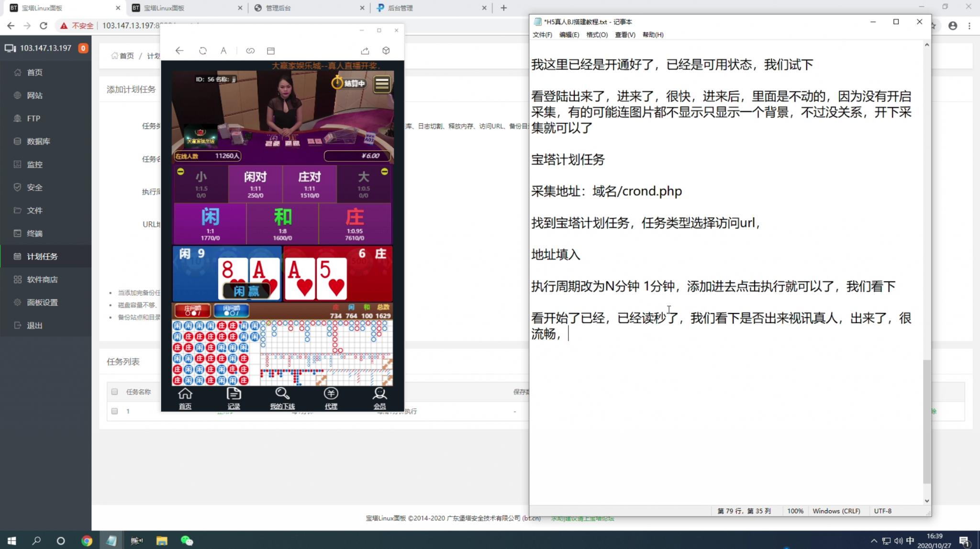This screenshot has height=549, width=980.
Task: Click the share icon in preview toolbar
Action: [x=365, y=51]
